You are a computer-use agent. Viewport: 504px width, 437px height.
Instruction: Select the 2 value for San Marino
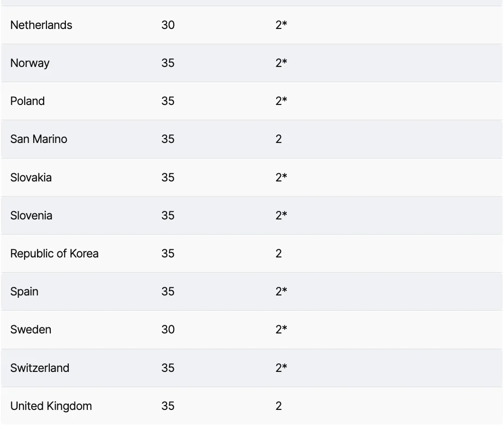pos(279,139)
